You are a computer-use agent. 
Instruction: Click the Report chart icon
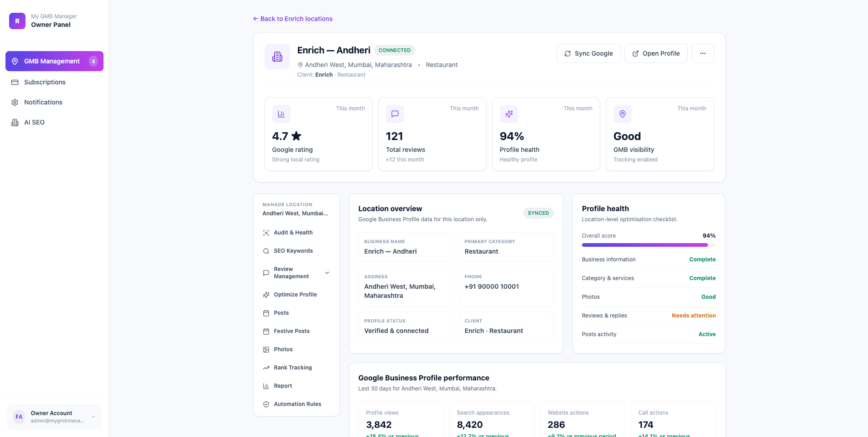click(266, 386)
